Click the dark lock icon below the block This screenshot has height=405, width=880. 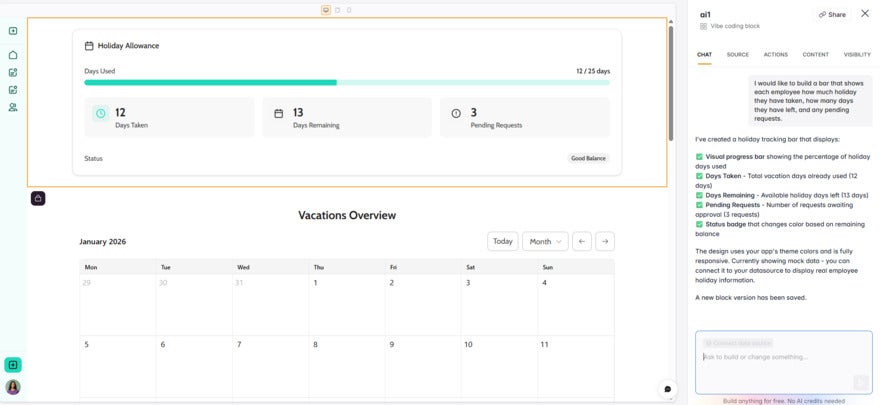coord(38,198)
